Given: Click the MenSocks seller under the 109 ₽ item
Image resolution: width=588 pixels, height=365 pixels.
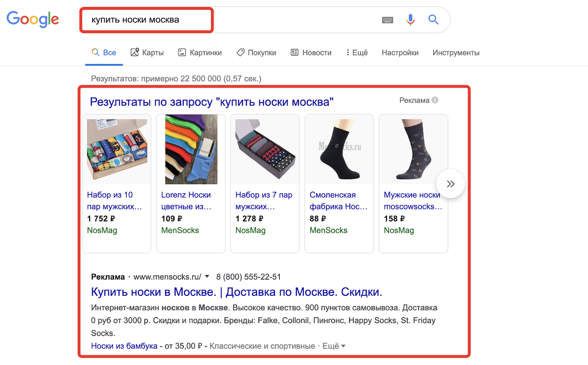Looking at the screenshot, I should pos(180,230).
